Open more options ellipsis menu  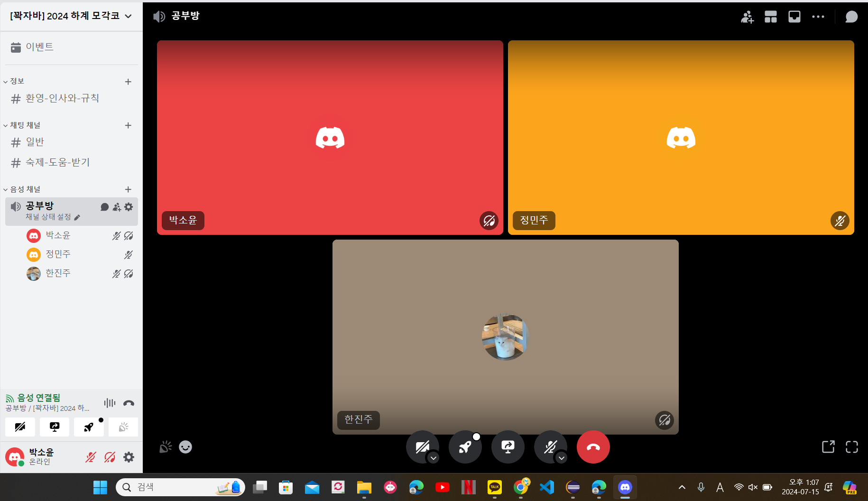tap(818, 17)
